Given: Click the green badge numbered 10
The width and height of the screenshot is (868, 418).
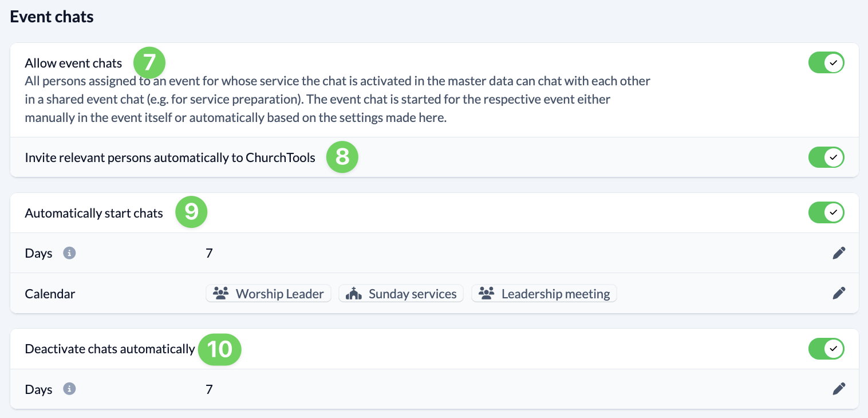Looking at the screenshot, I should pos(220,349).
